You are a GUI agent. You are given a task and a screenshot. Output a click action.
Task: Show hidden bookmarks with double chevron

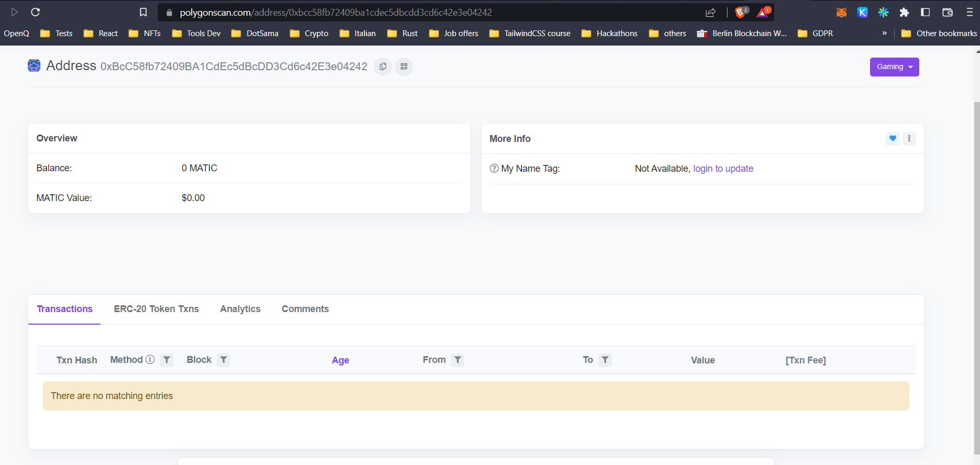[884, 33]
